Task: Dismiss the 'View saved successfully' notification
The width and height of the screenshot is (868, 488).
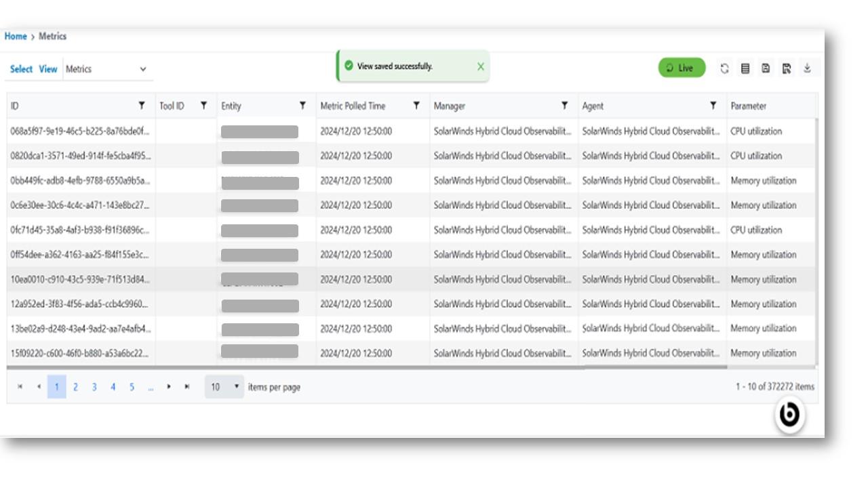Action: click(480, 66)
